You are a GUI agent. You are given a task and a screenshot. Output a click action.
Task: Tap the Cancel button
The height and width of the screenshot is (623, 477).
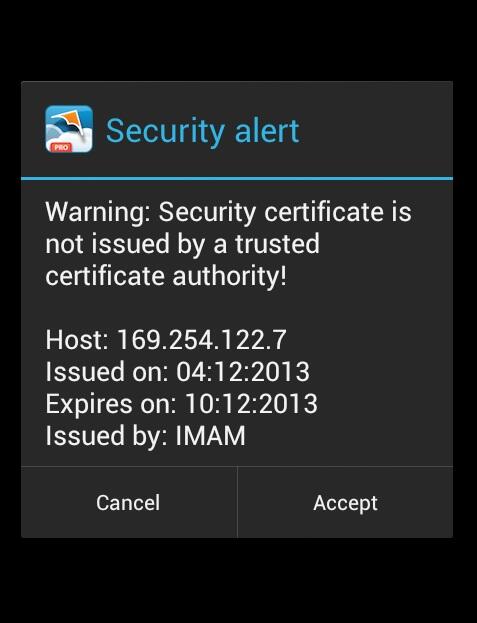129,503
